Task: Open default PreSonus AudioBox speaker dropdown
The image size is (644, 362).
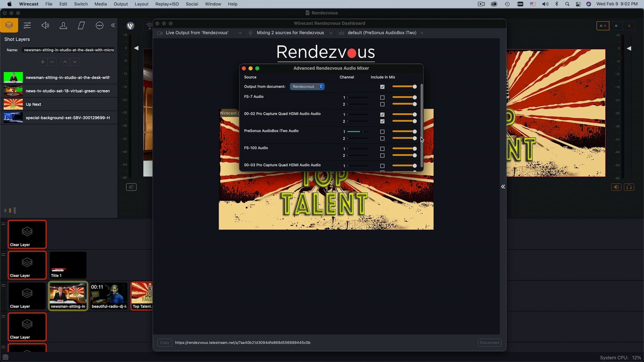Action: tap(381, 33)
